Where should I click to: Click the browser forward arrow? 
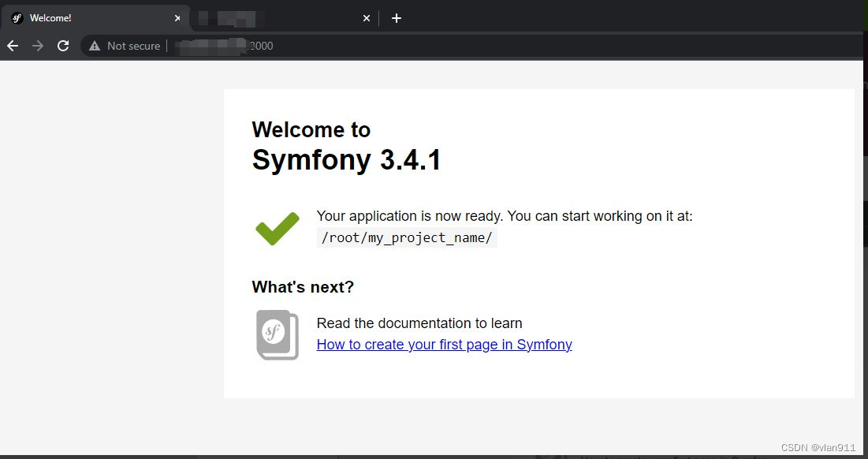coord(38,46)
